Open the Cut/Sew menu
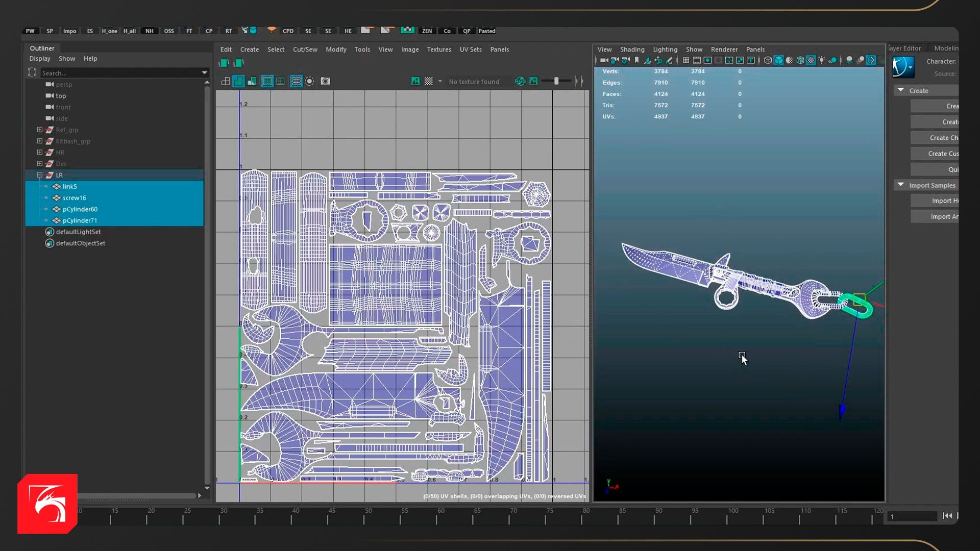The height and width of the screenshot is (551, 980). point(305,49)
